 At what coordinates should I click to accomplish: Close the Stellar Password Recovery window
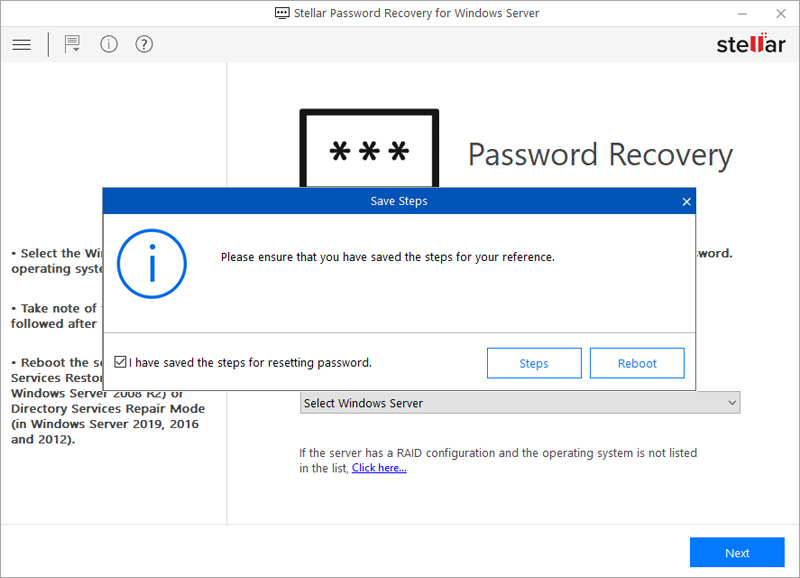[x=781, y=14]
